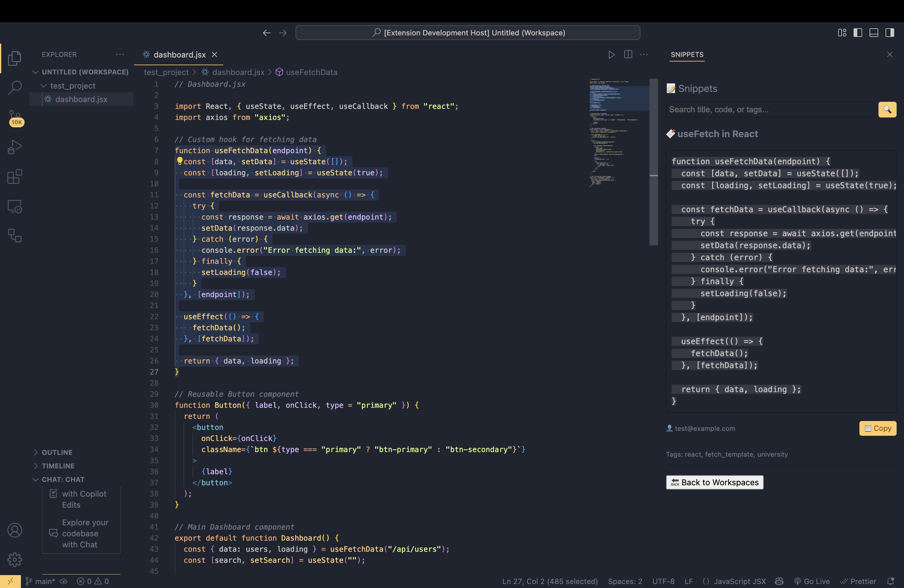Open the Search view in activity bar

tap(14, 87)
